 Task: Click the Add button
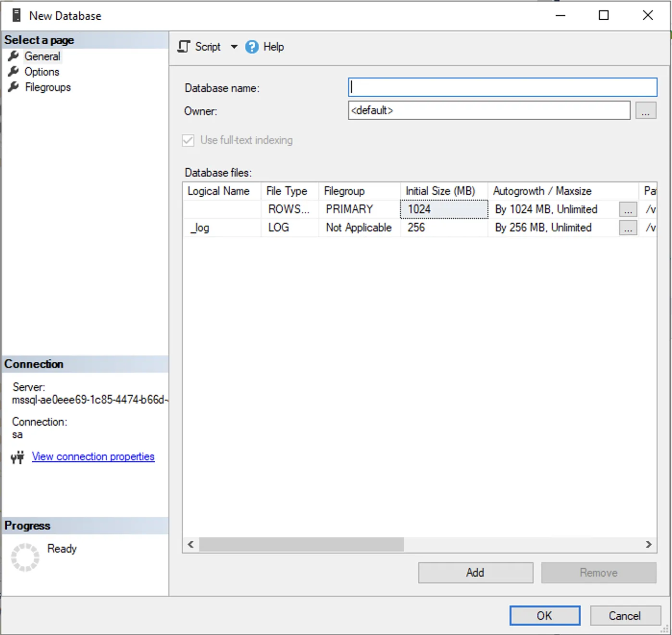pos(475,572)
